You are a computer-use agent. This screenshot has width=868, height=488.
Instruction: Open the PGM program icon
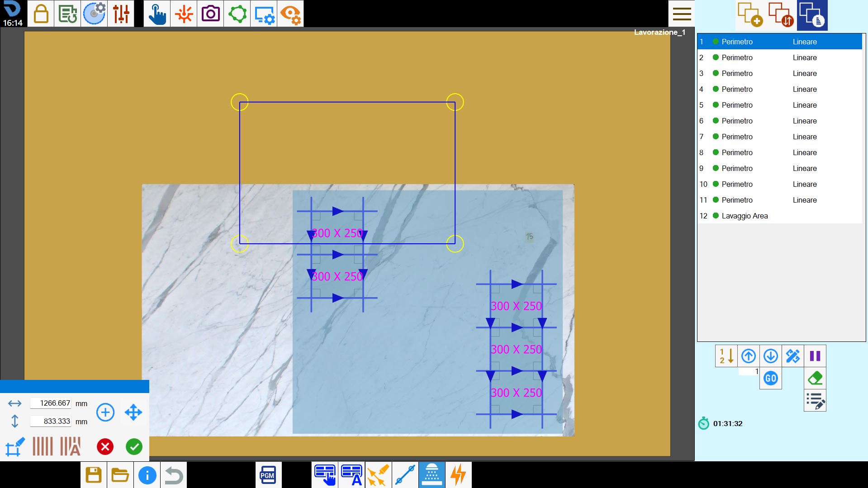pyautogui.click(x=268, y=475)
